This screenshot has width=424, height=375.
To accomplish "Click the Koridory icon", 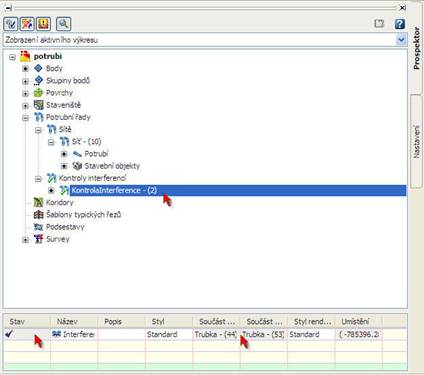I will [38, 202].
